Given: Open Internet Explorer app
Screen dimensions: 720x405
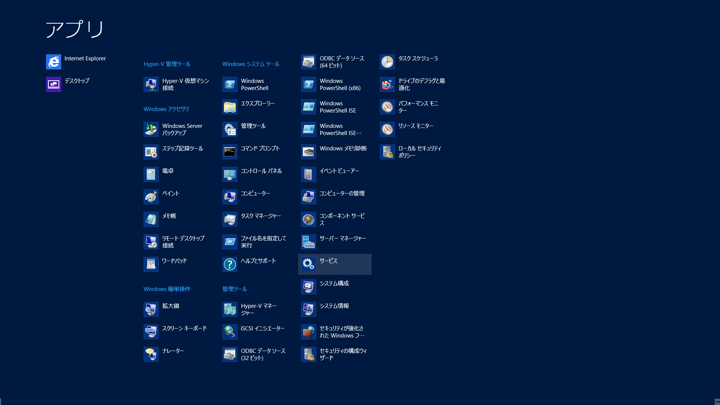Looking at the screenshot, I should coord(81,62).
